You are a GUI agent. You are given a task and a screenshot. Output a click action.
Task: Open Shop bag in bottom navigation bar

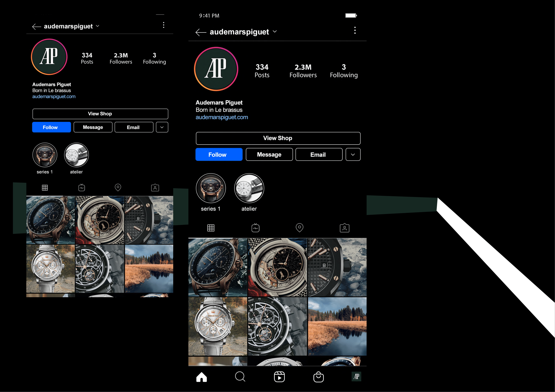(319, 377)
